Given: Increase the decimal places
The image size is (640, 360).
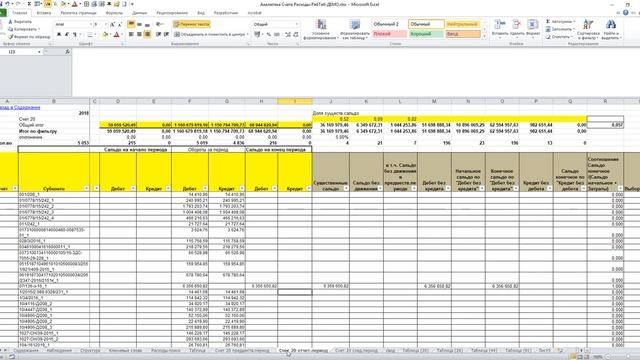Looking at the screenshot, I should 288,35.
